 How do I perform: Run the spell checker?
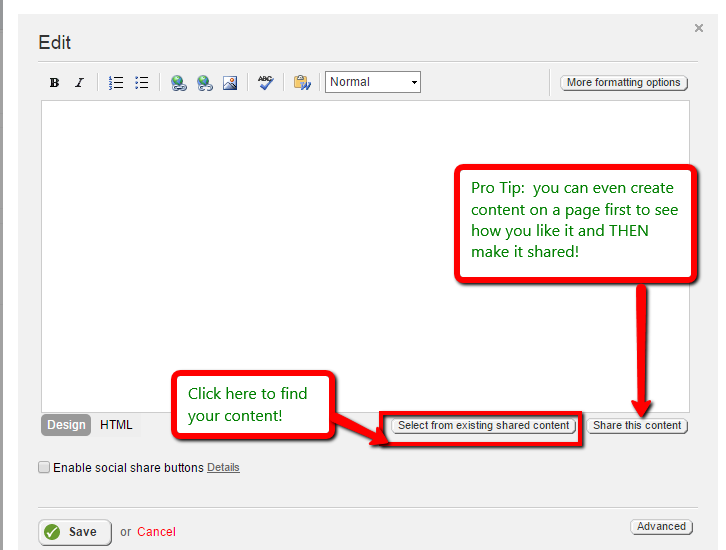pos(265,83)
